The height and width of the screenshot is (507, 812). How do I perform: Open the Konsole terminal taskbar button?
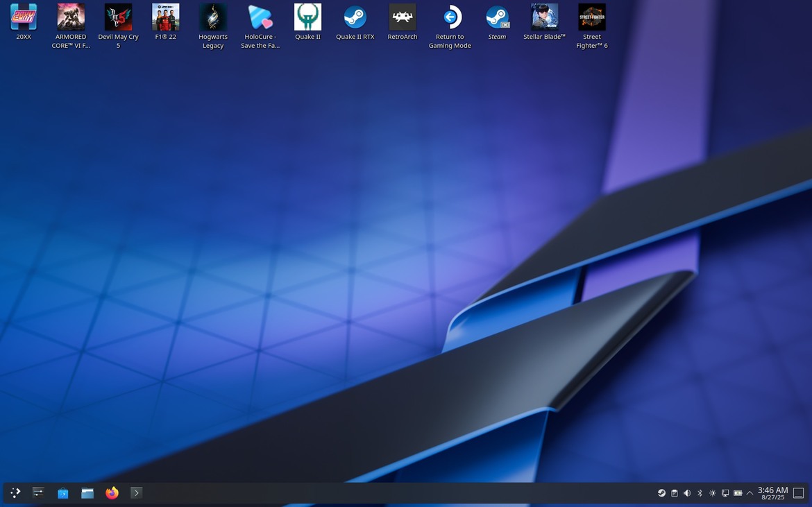tap(136, 493)
